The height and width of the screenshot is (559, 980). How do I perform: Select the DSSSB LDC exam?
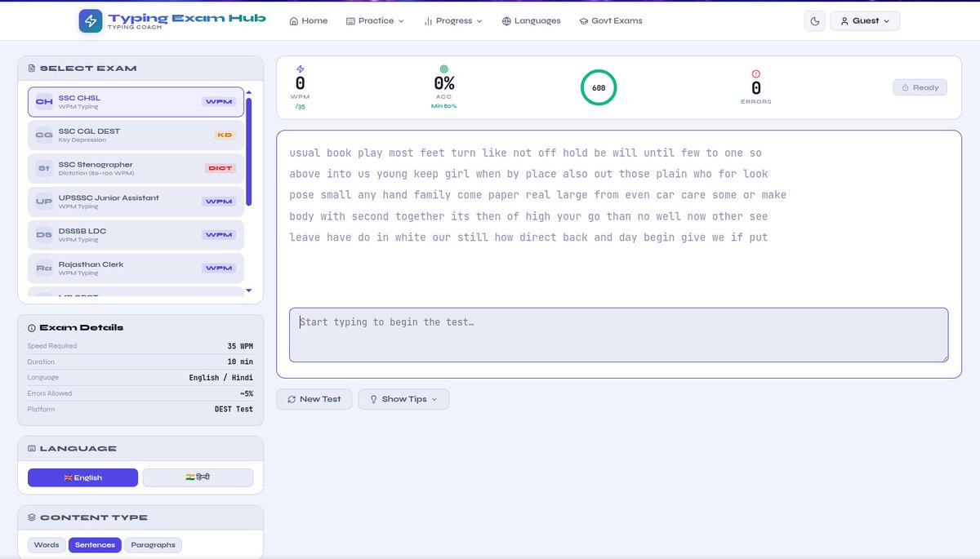click(x=136, y=235)
